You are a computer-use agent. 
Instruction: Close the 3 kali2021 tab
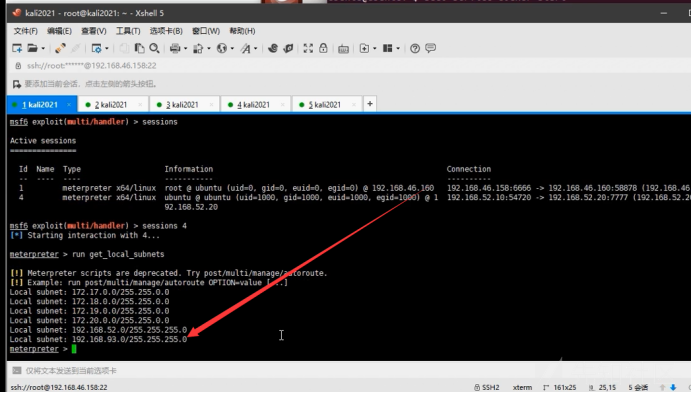[x=211, y=105]
